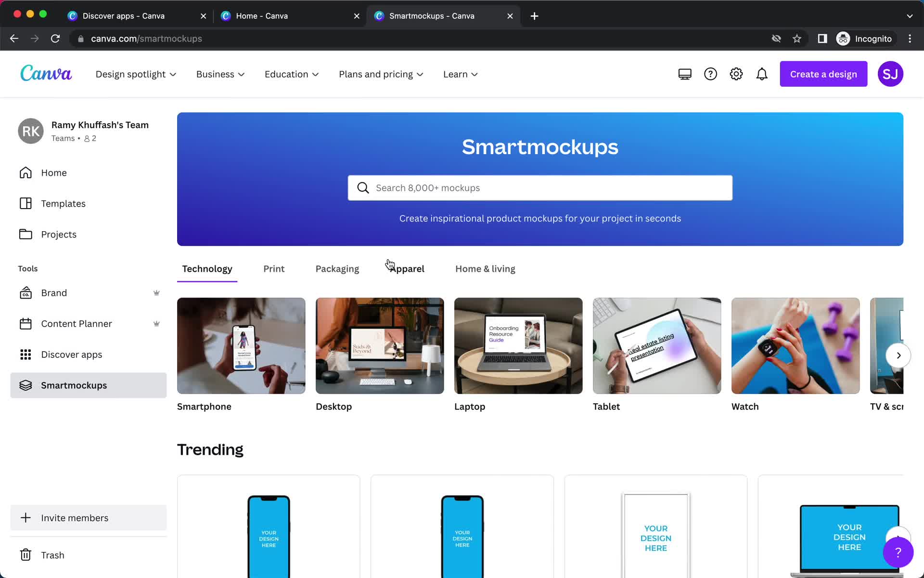Switch to the Print tab

tap(274, 268)
